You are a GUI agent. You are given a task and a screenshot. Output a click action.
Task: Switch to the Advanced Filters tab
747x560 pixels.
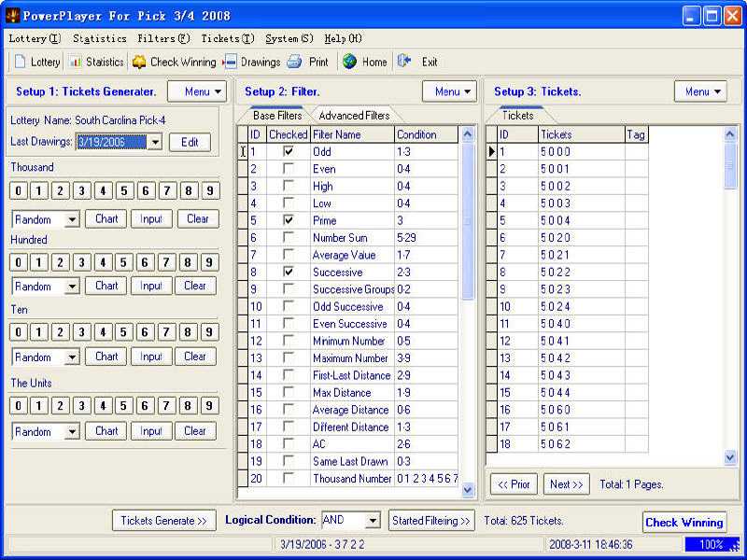[x=354, y=116]
